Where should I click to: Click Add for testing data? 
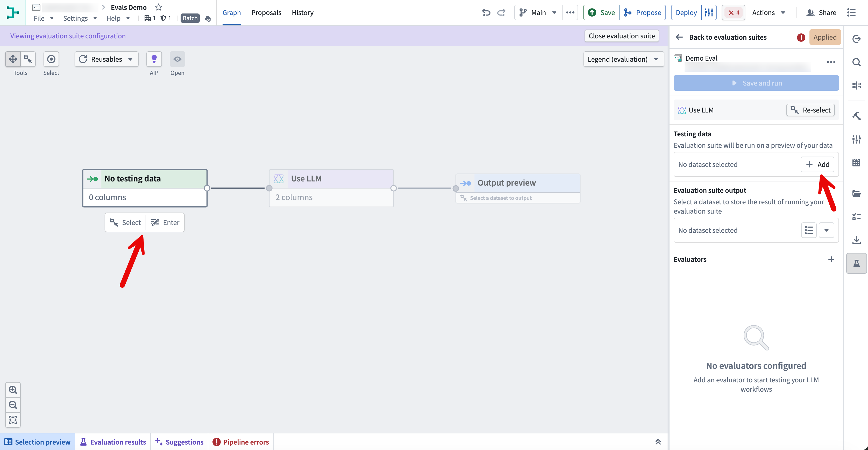pyautogui.click(x=817, y=165)
